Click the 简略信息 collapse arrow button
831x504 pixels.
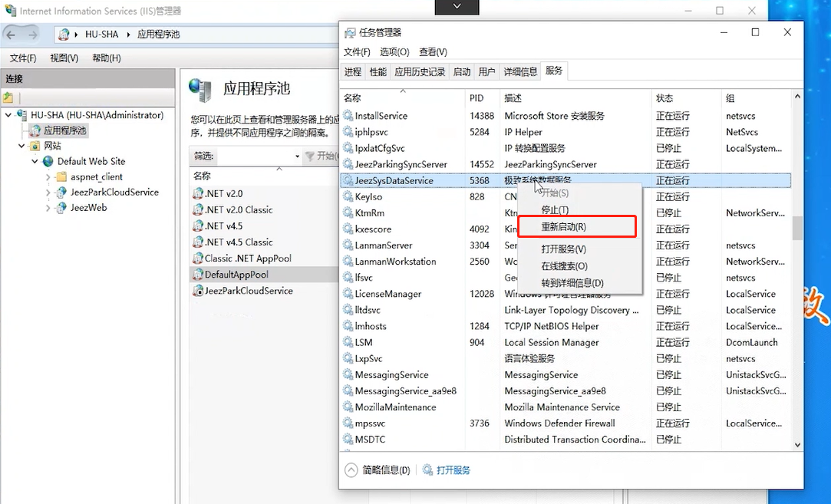(351, 470)
